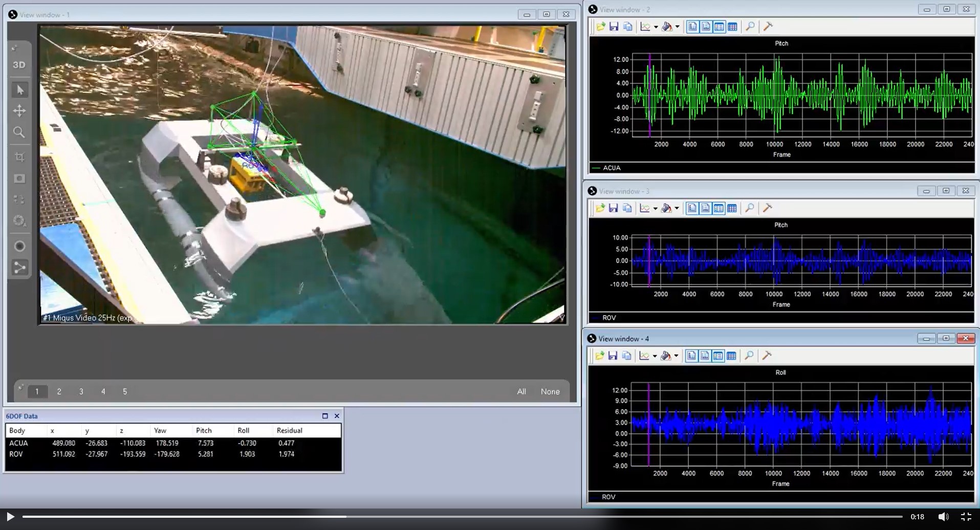Click the magnifier zoom icon in View window 3
980x530 pixels.
click(750, 208)
